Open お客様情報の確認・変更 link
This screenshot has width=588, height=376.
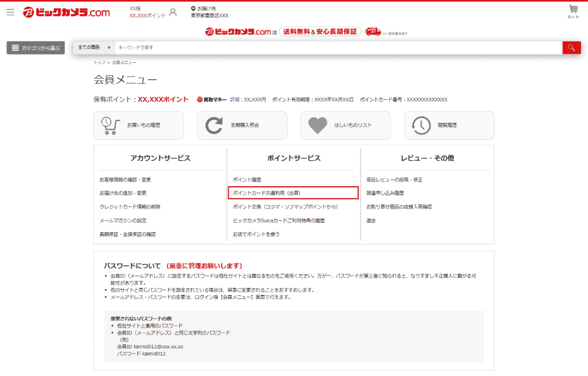125,180
